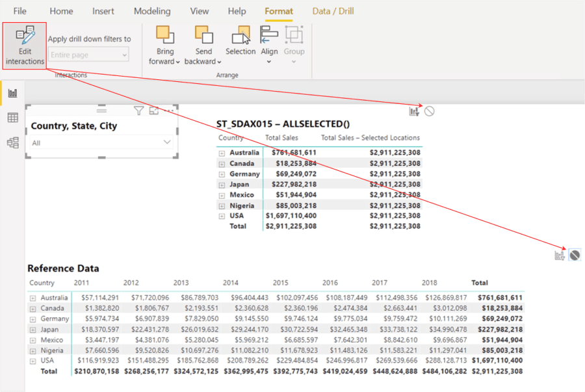Set Reference Data interaction to Filter

pyautogui.click(x=559, y=255)
